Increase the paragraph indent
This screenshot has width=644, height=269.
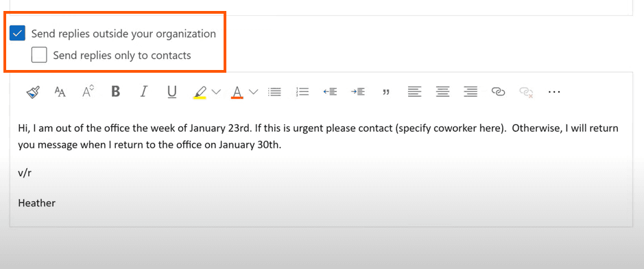click(358, 92)
